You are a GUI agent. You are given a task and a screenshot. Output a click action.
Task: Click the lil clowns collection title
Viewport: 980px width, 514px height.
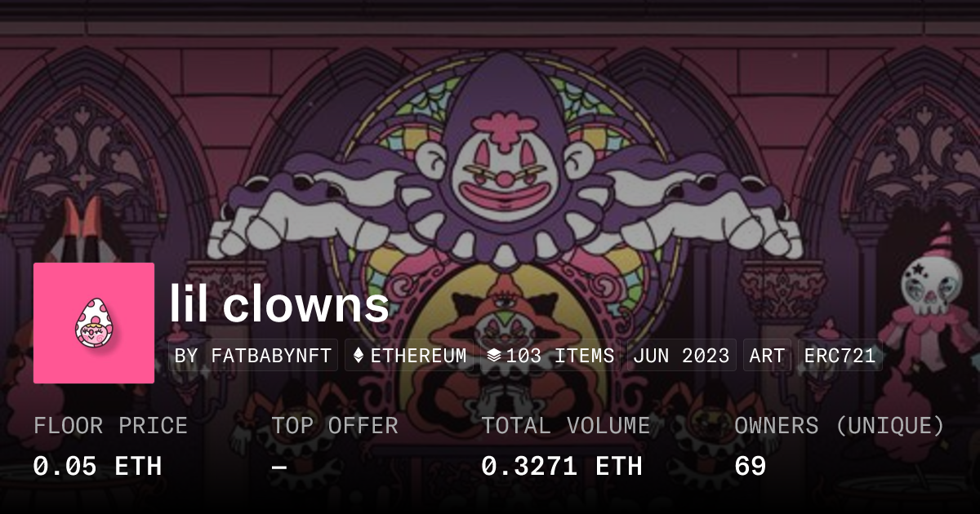(x=279, y=304)
